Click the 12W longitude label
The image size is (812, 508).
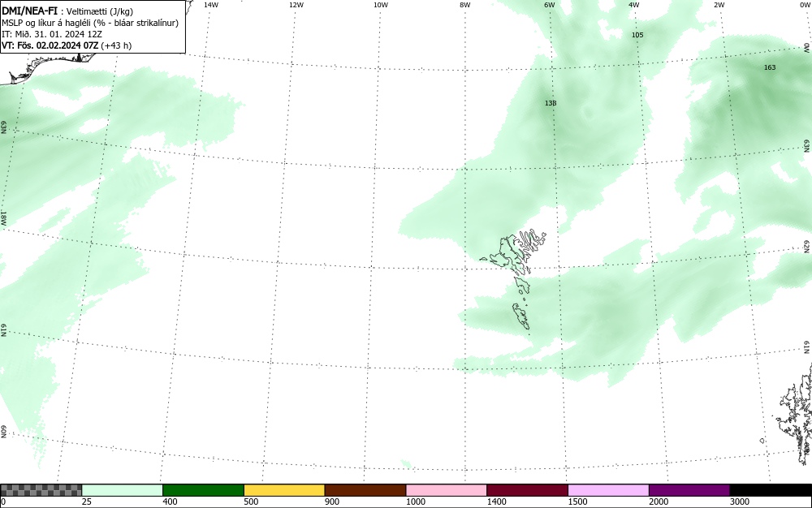click(x=296, y=5)
